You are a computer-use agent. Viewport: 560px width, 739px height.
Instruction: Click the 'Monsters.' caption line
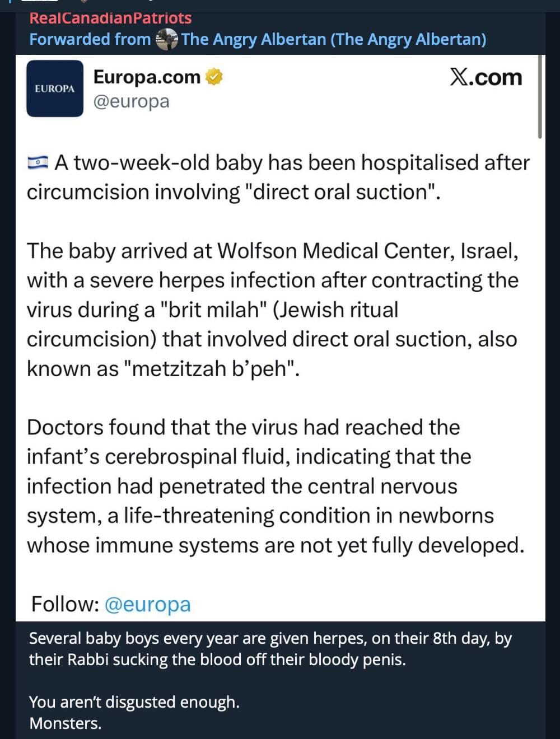click(x=66, y=723)
